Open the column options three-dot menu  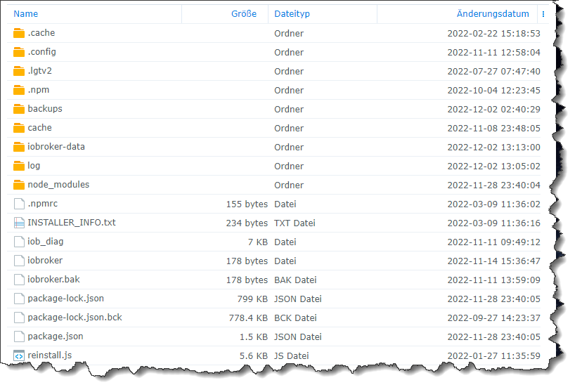543,14
